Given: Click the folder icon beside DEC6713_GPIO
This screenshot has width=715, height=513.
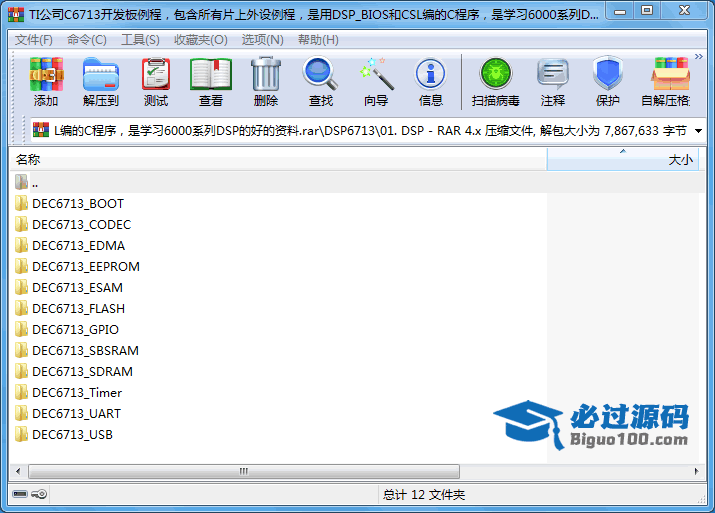Looking at the screenshot, I should tap(21, 329).
